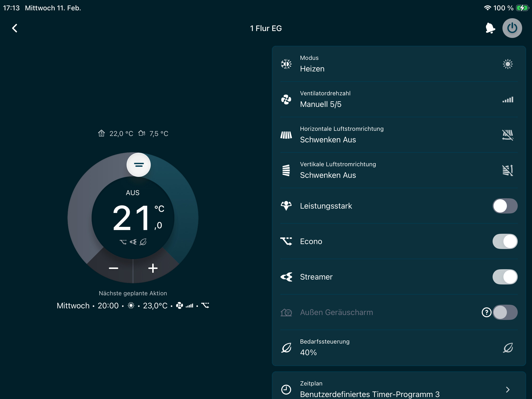
Task: Tap fan speed bars icon
Action: pos(508,100)
